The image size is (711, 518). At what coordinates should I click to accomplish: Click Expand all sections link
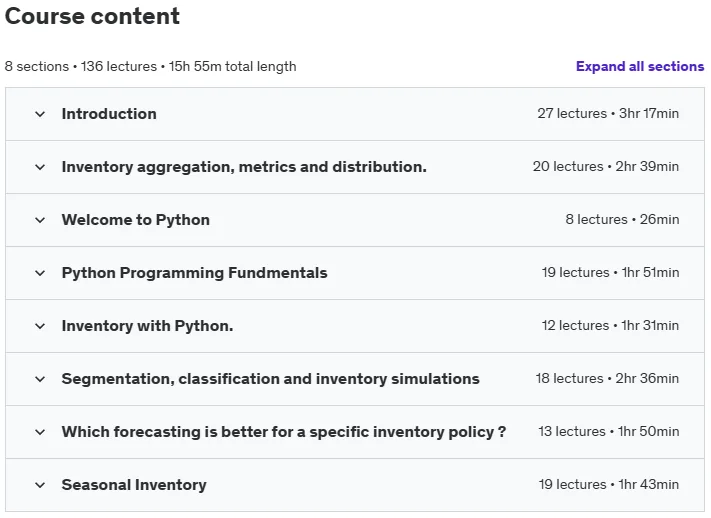(640, 66)
